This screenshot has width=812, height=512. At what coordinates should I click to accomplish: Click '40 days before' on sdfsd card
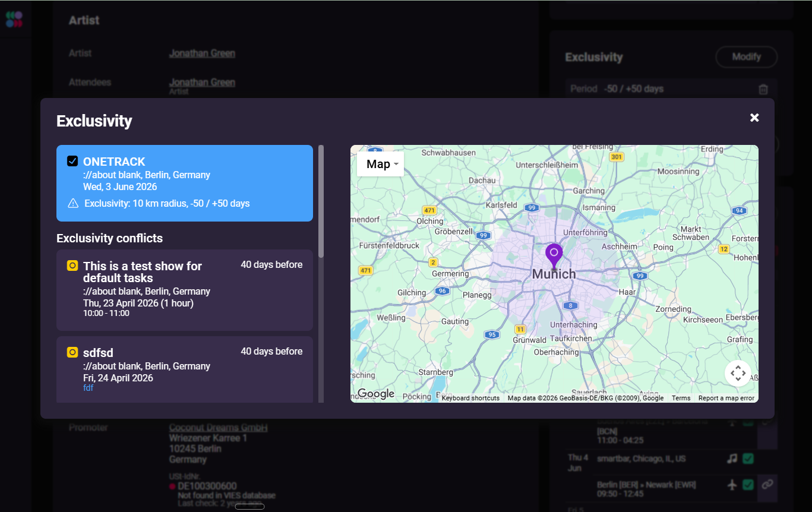(x=271, y=352)
